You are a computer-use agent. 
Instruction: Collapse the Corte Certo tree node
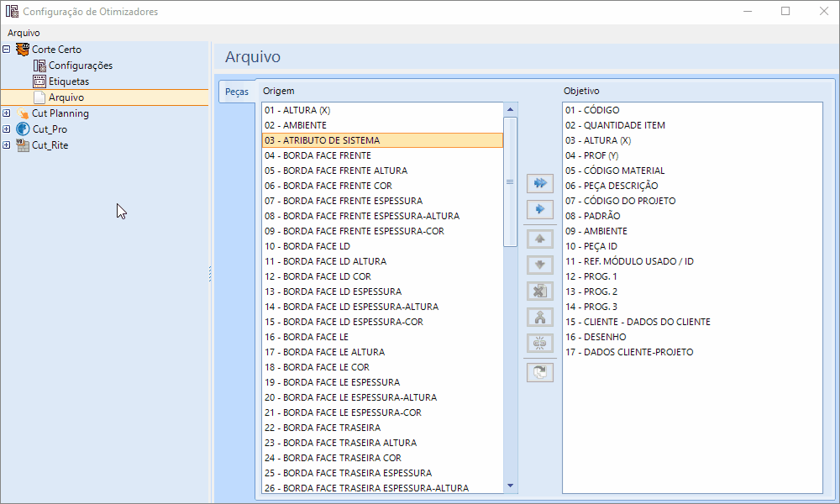(7, 50)
